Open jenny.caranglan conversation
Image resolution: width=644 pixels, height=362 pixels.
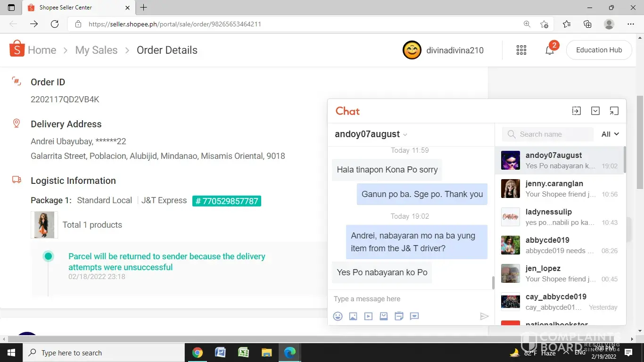[x=559, y=189]
